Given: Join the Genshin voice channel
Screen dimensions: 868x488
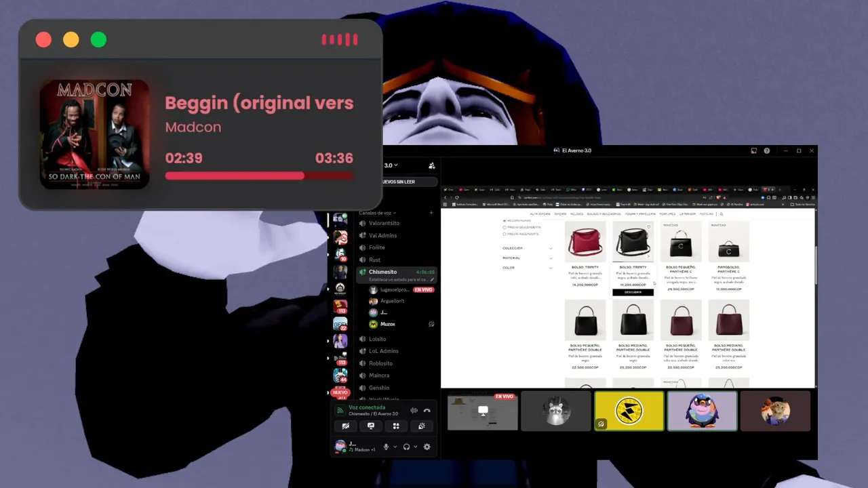Looking at the screenshot, I should coord(396,388).
